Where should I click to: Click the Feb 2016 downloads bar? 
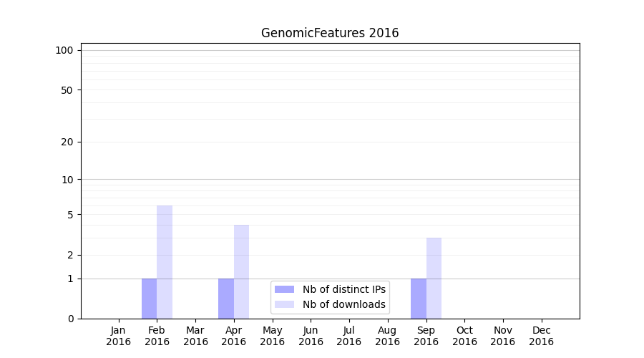pos(165,262)
